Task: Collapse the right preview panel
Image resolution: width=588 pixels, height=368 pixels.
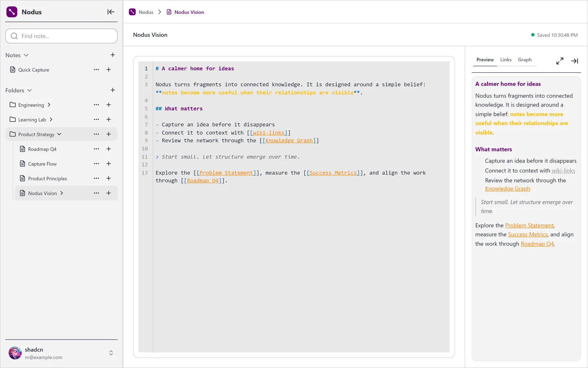Action: coord(575,61)
